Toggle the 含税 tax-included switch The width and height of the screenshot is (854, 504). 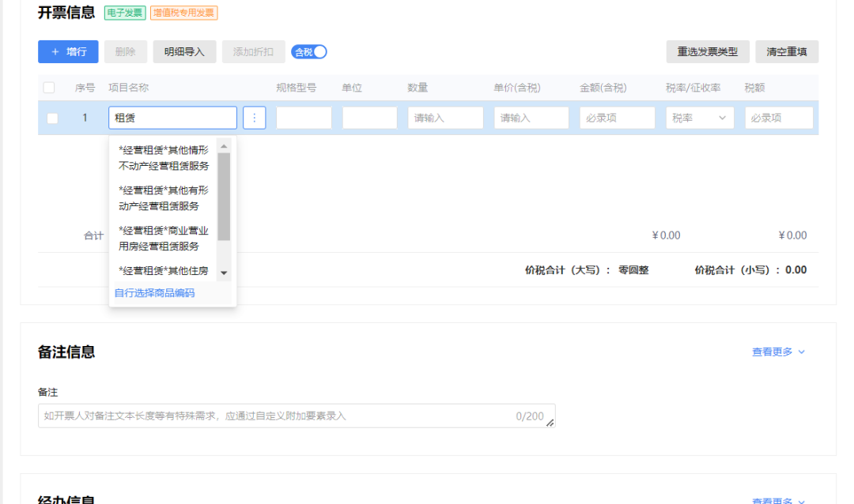coord(309,51)
